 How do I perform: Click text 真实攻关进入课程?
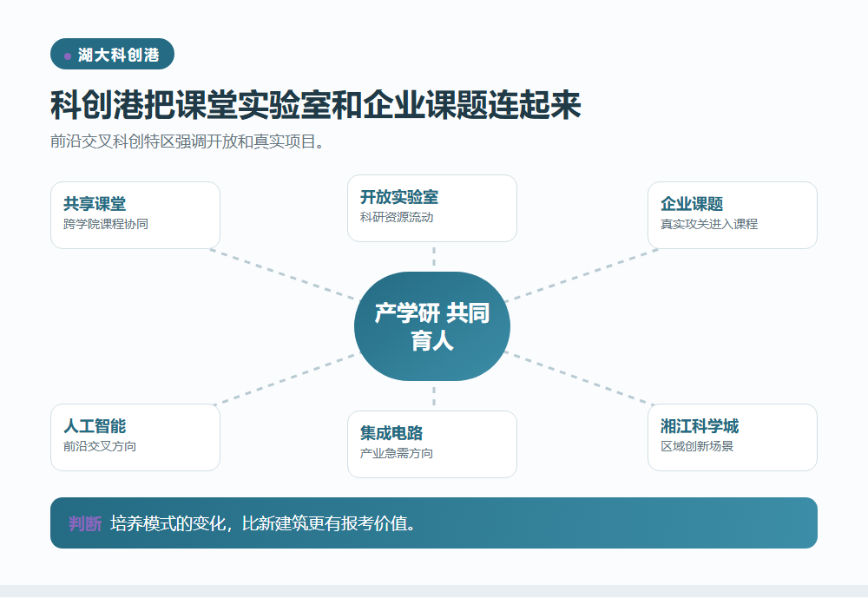[x=708, y=224]
